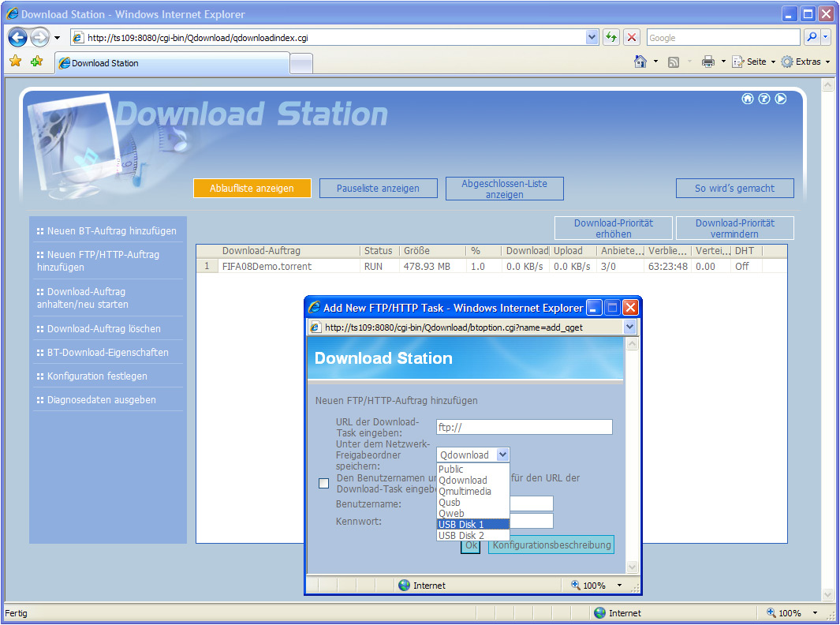840x625 pixels.
Task: Click the Google search magnifier icon
Action: [x=811, y=37]
